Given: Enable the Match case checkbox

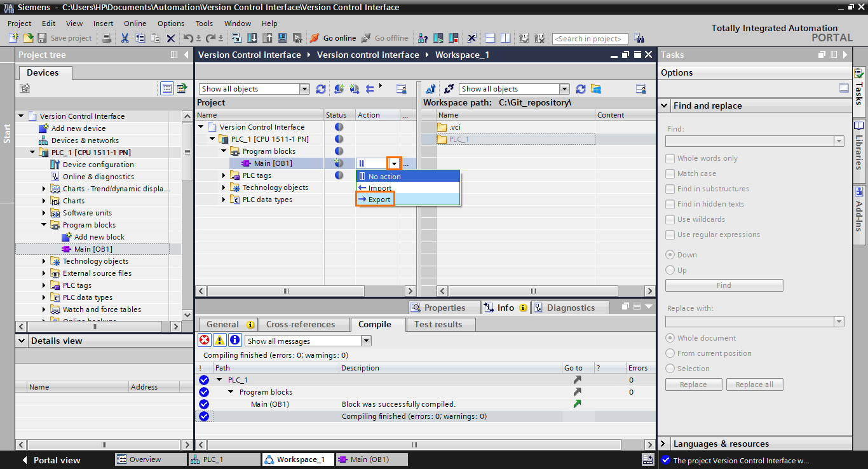Looking at the screenshot, I should pos(670,173).
